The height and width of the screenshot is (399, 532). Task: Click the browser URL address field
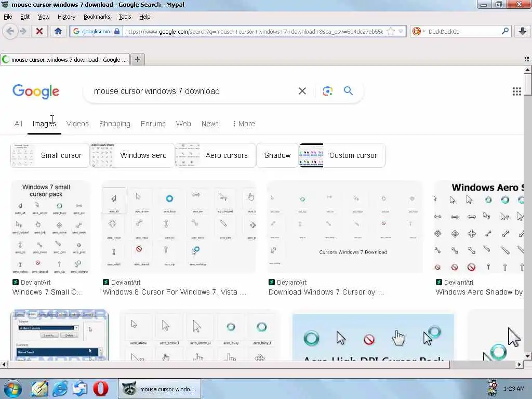click(254, 32)
